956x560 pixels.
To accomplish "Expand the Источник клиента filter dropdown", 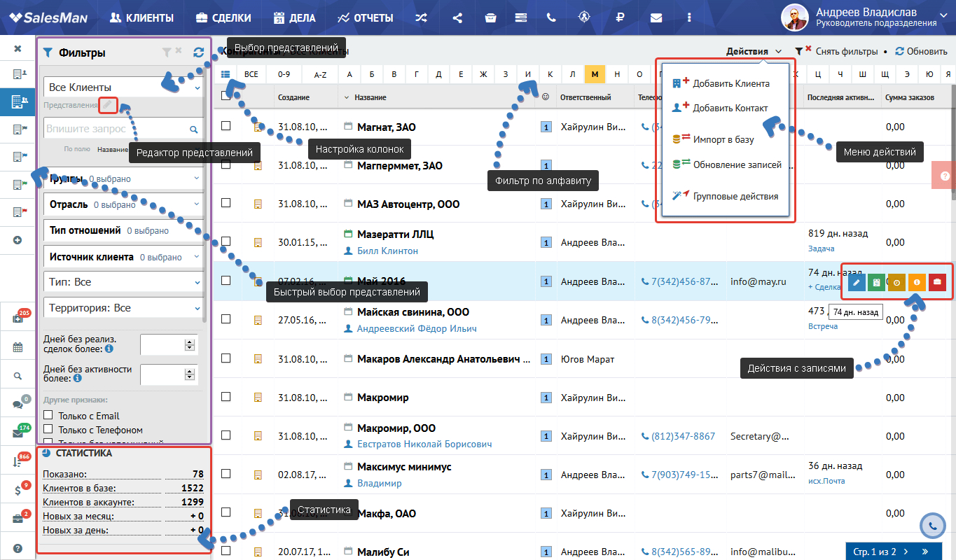I will tap(123, 257).
